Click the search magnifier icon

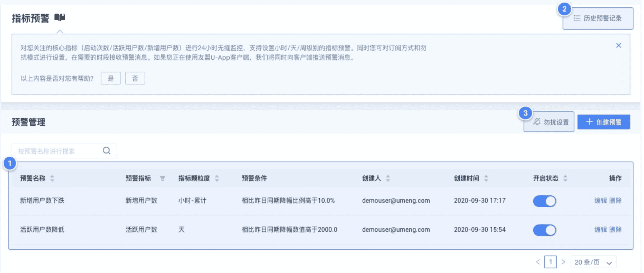107,150
